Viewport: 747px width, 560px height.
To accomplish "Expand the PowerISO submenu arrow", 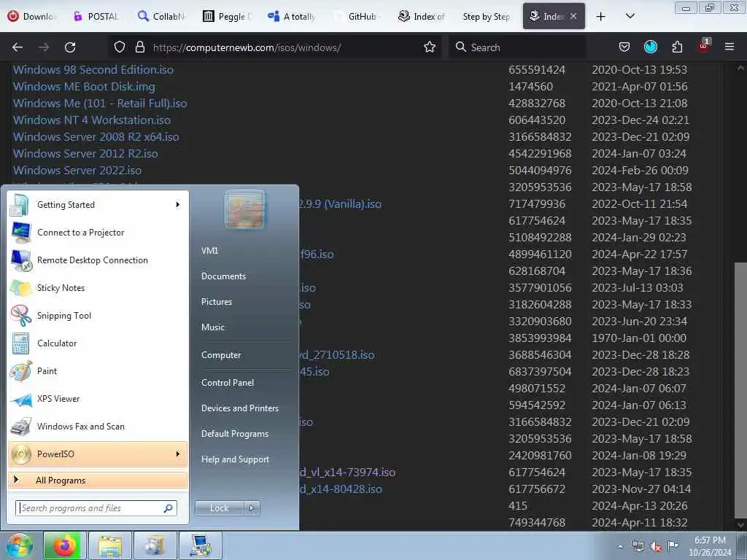I will pyautogui.click(x=178, y=454).
